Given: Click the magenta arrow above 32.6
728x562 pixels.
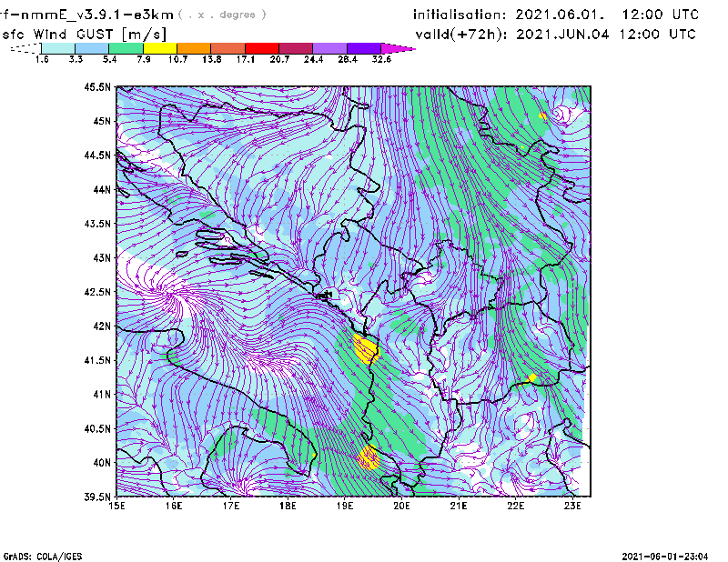Looking at the screenshot, I should [398, 48].
